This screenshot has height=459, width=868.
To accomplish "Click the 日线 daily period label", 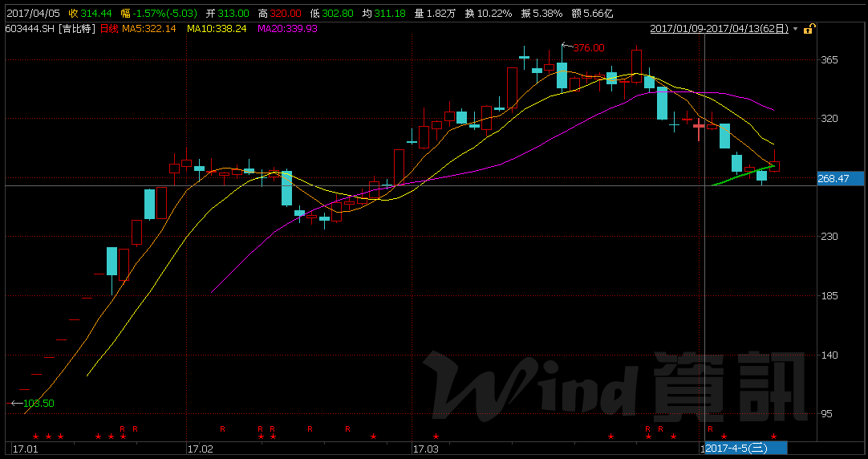I will [x=109, y=28].
